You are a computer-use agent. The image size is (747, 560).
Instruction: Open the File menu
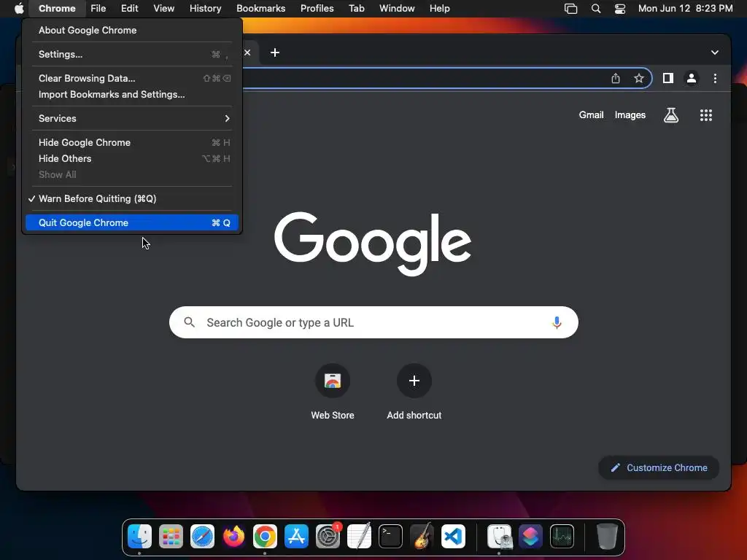coord(98,8)
